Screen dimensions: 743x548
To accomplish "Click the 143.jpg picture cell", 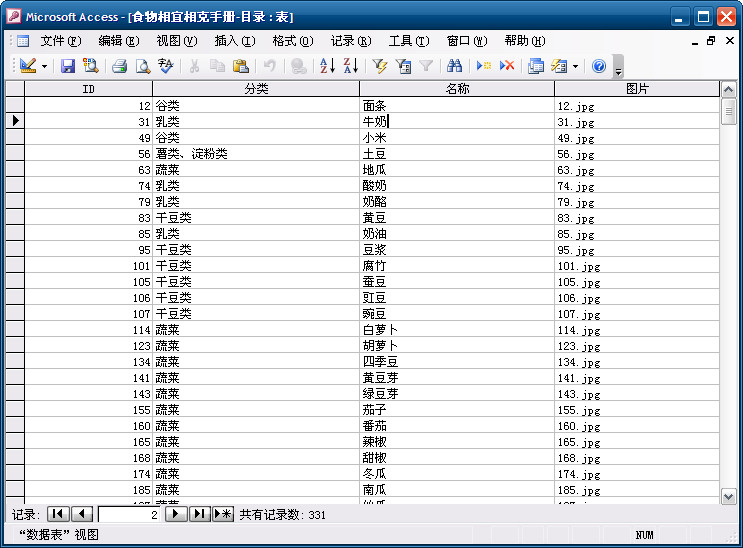I will coord(637,394).
